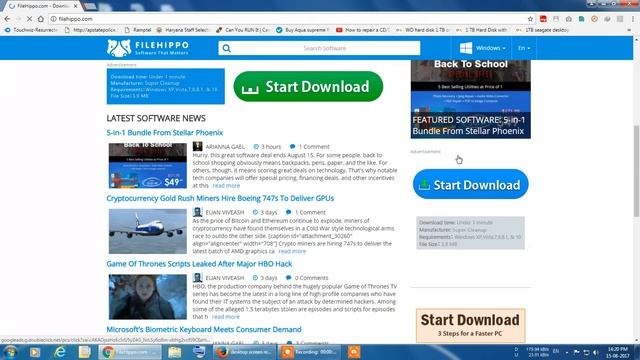
Task: Click the FileHippo logo
Action: (148, 48)
